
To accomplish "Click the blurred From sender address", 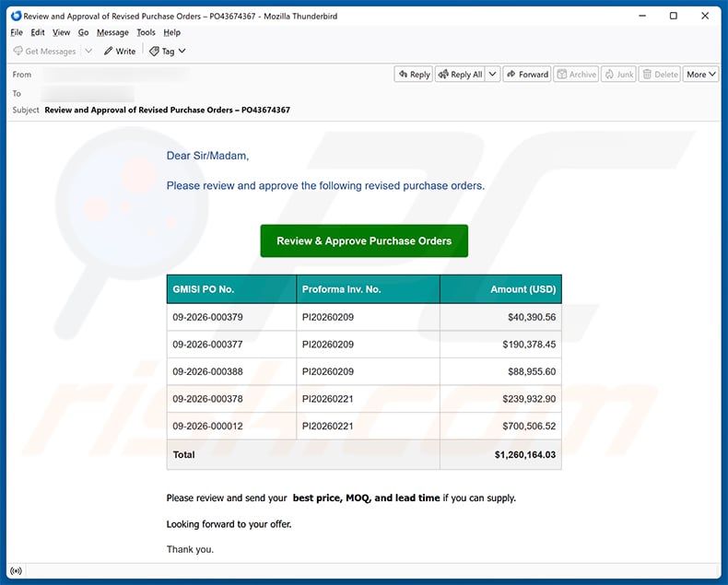I will coord(115,75).
